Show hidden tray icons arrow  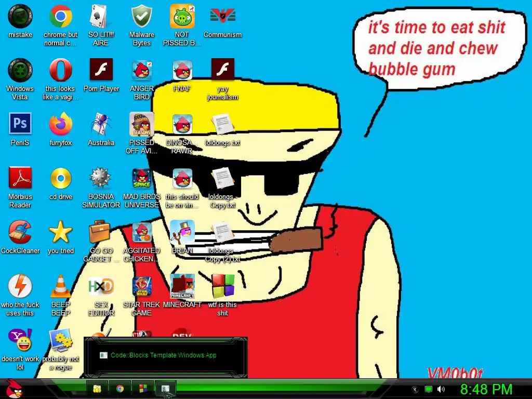tap(415, 389)
